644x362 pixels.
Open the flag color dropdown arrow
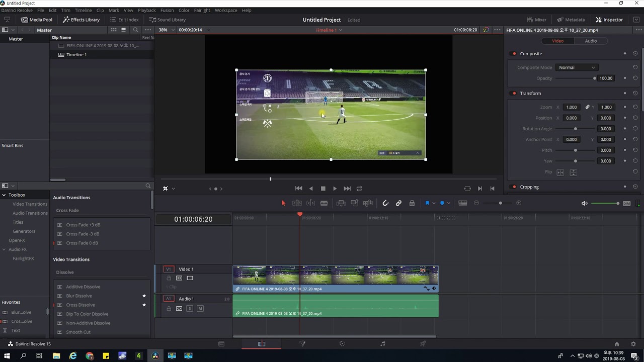(434, 203)
